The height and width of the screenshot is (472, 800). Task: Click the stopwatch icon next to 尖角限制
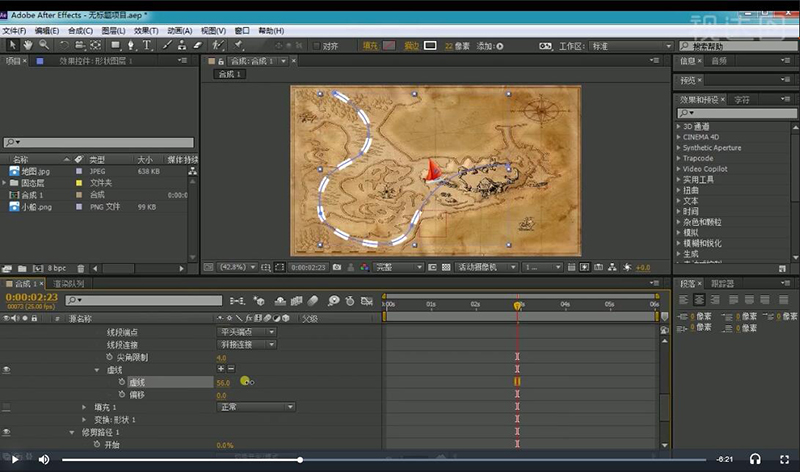[x=110, y=357]
